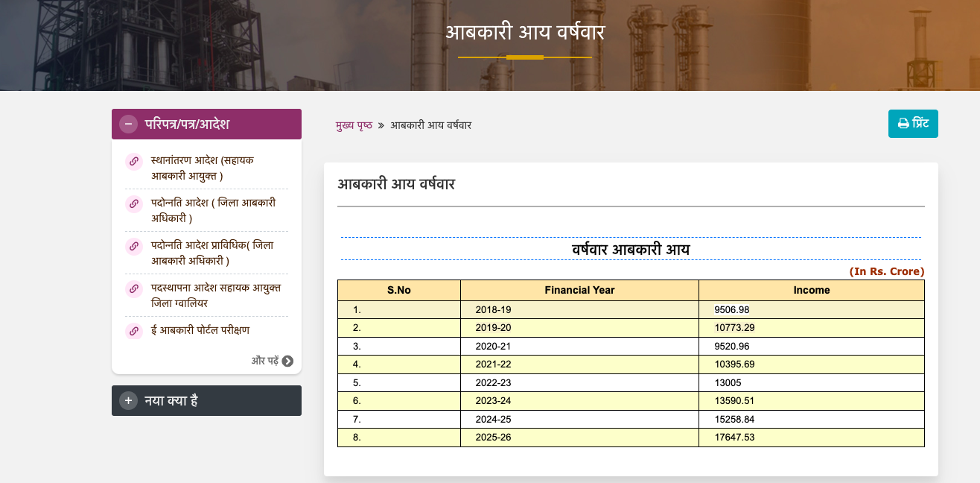Click the नया क्या है section header
This screenshot has height=483, width=980.
206,401
